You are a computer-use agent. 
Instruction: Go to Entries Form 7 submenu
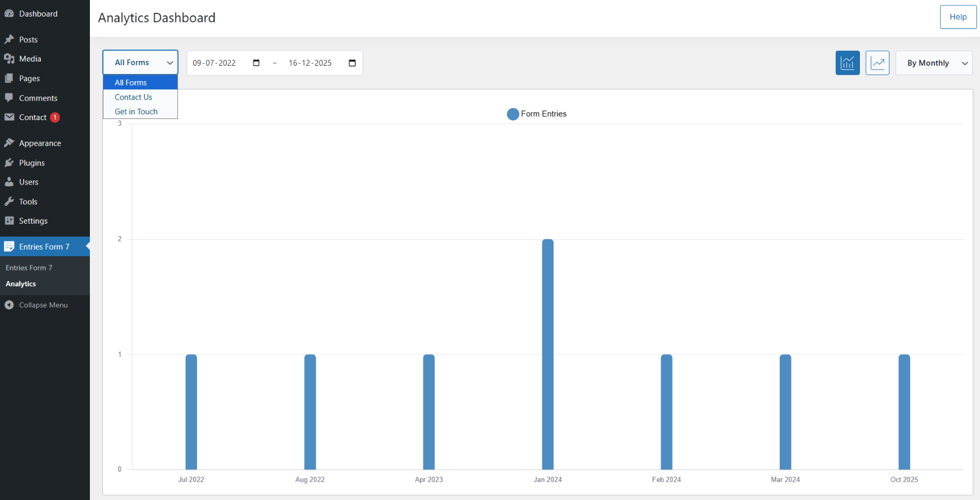pyautogui.click(x=29, y=267)
